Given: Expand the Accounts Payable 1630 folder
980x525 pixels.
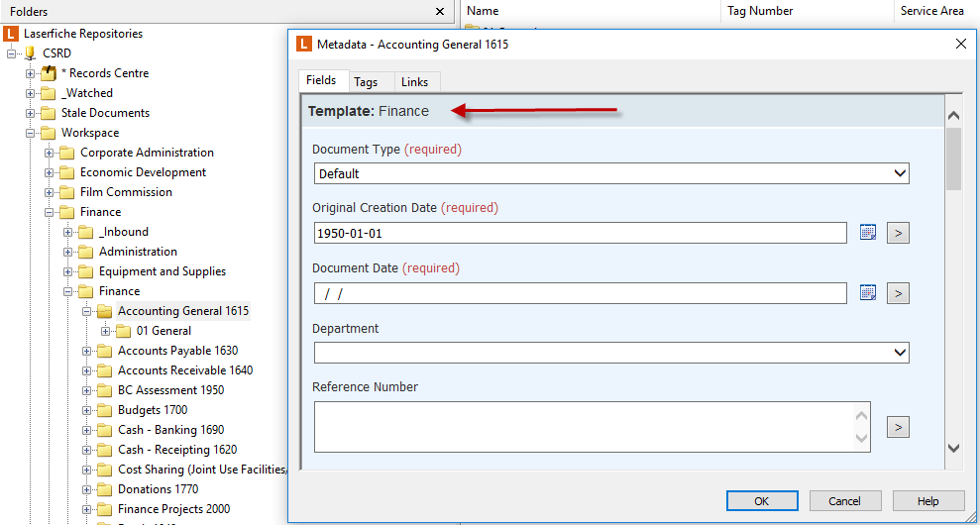Looking at the screenshot, I should [87, 351].
